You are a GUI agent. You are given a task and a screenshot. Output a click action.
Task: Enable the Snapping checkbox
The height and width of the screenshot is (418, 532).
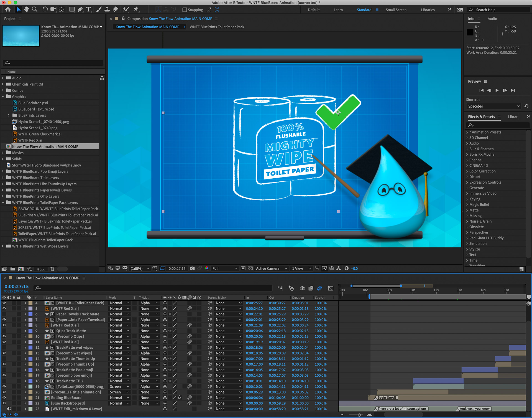coord(185,10)
